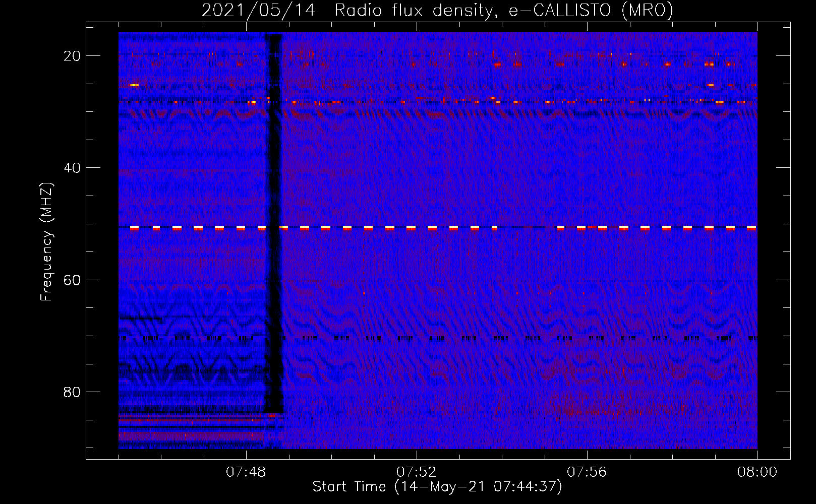Click the "Start Time (14-May-21 07:44:37)" label
This screenshot has width=816, height=504.
[437, 487]
